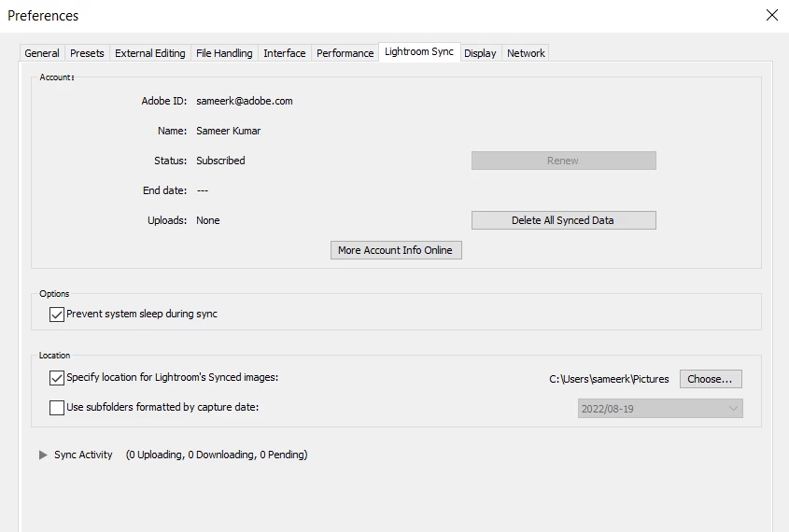
Task: Click the Sync Activity label
Action: (x=83, y=455)
